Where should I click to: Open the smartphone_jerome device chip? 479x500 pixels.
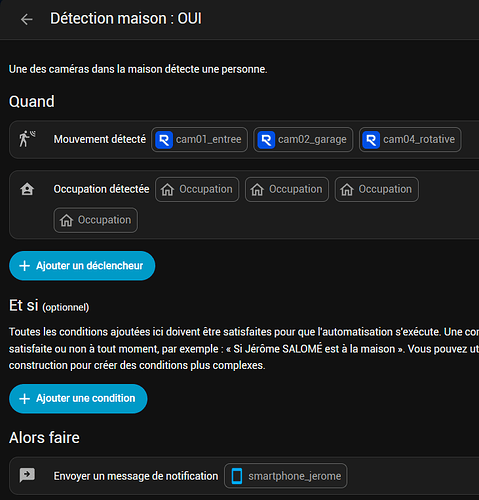[x=286, y=476]
